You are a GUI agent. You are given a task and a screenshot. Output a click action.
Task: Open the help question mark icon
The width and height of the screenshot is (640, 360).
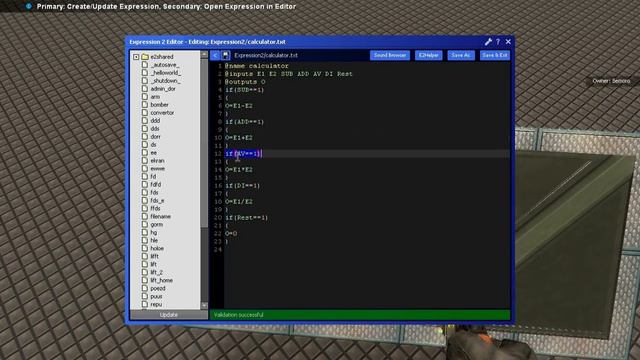pyautogui.click(x=498, y=42)
